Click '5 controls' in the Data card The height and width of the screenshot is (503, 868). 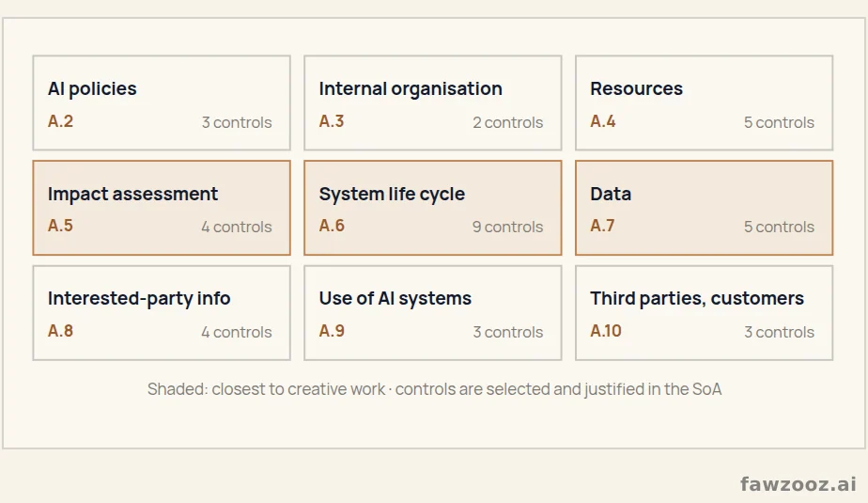[780, 227]
